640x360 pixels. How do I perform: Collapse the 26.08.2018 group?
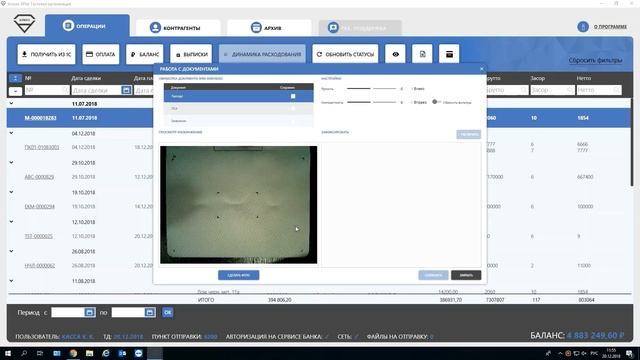point(11,251)
